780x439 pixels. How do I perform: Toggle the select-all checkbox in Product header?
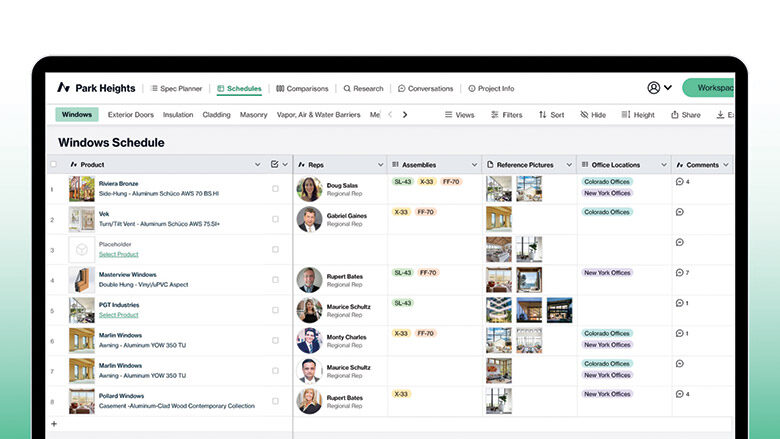(54, 164)
